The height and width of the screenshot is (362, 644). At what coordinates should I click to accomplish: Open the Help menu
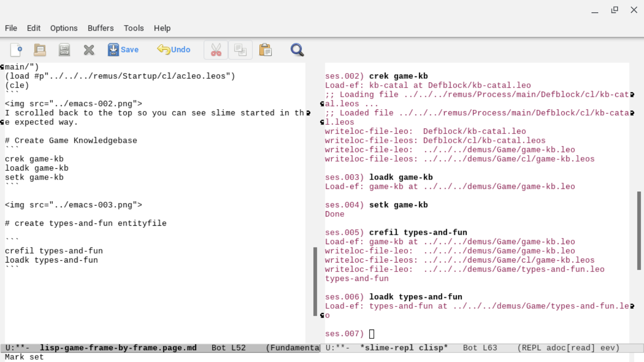coord(162,28)
